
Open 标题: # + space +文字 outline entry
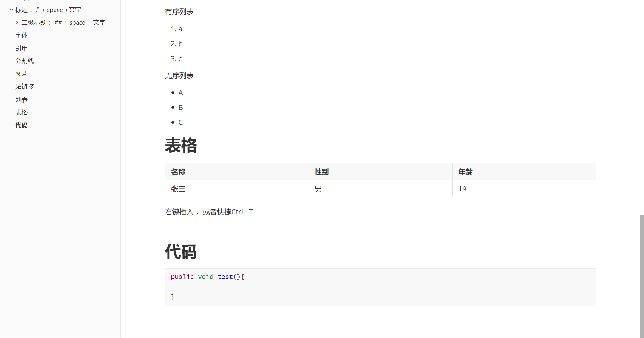48,10
